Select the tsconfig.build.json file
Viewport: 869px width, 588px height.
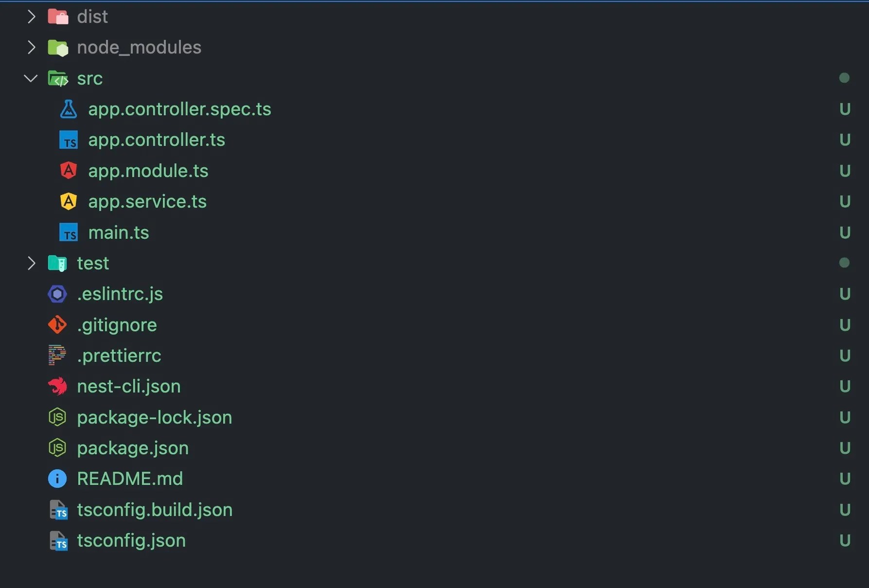click(x=155, y=510)
